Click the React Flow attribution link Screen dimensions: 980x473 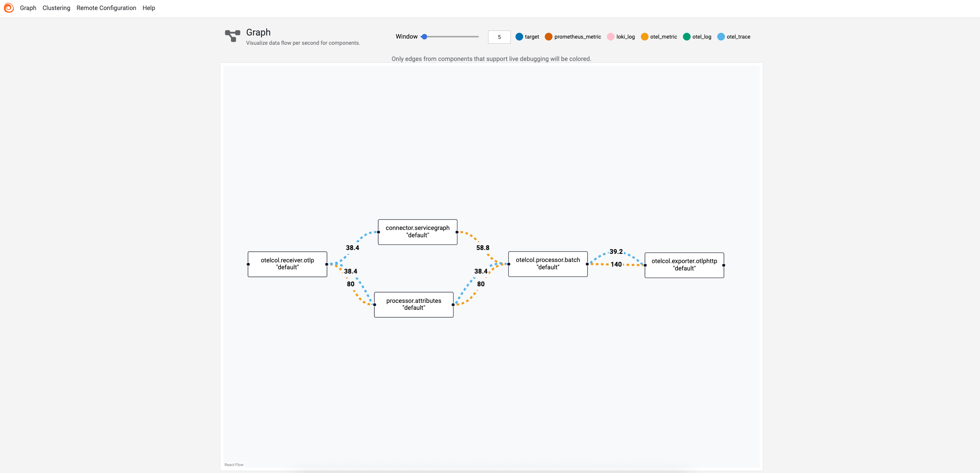coord(234,465)
